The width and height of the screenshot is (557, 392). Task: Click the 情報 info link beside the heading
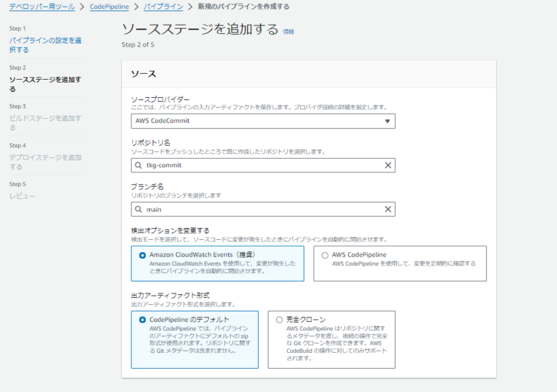pos(288,32)
